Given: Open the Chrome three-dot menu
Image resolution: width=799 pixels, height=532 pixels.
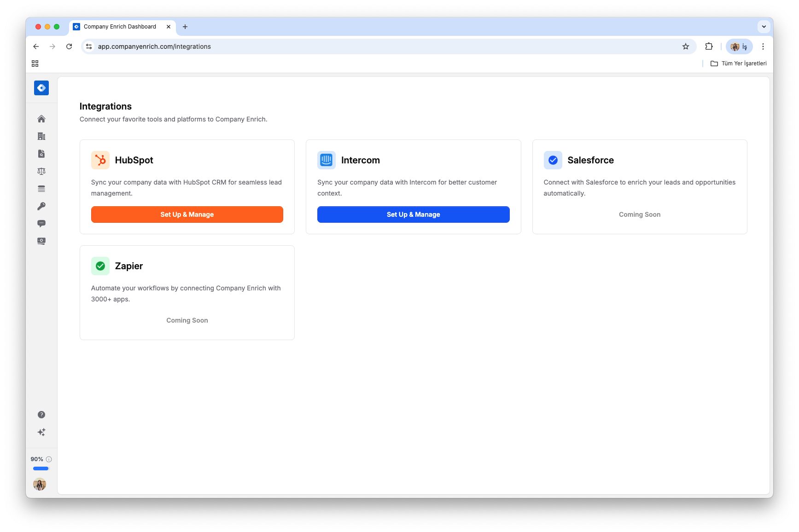Looking at the screenshot, I should pos(763,46).
